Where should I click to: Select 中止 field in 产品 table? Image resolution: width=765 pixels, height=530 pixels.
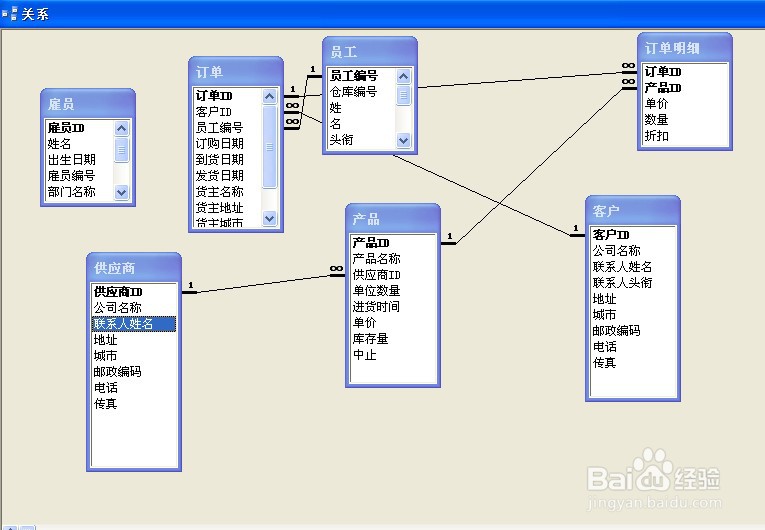393,355
